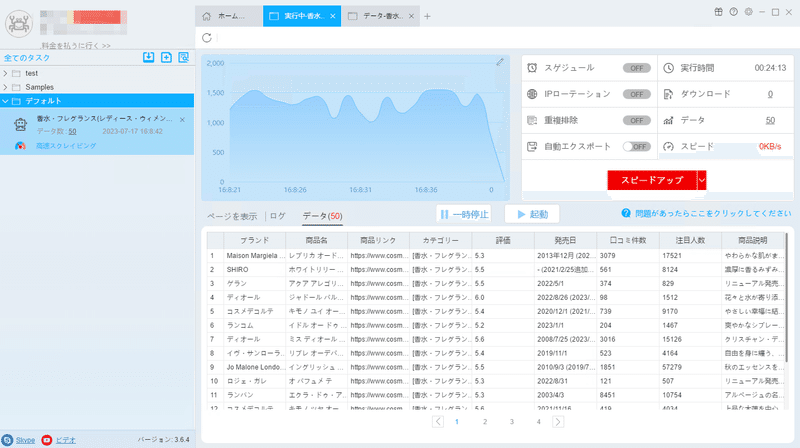800x448 pixels.
Task: Select the 全てのタスク heading
Action: click(x=27, y=58)
